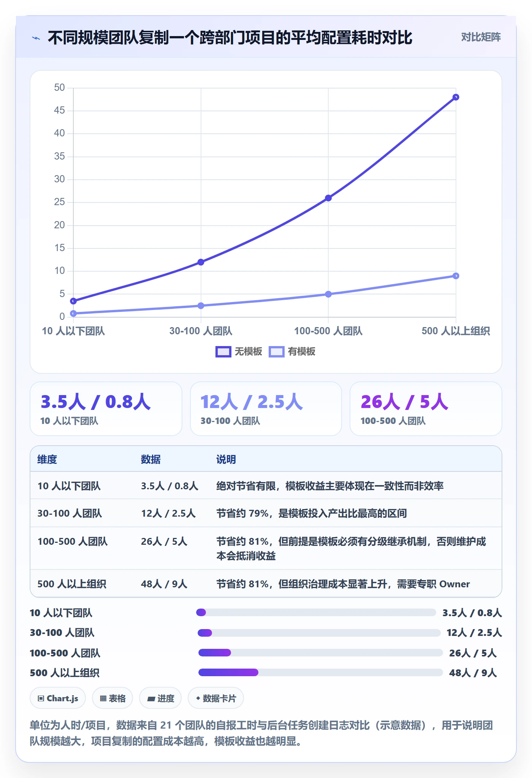Select the table cell 12人 / 2.5人

pos(168,513)
